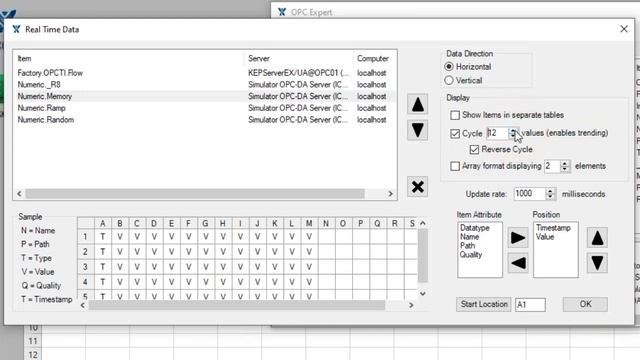Select Horizontal data direction
This screenshot has width=640, height=360.
[449, 67]
